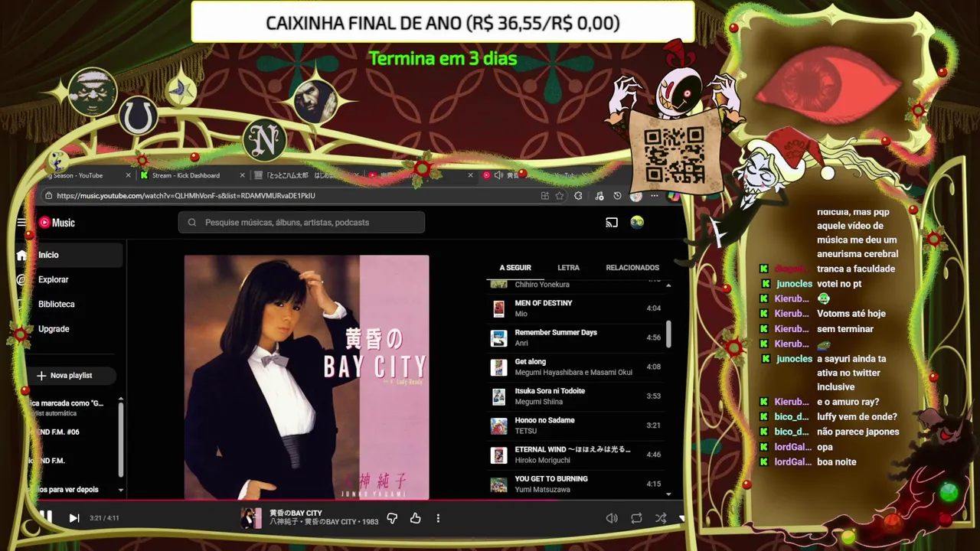Focus the music search field
980x551 pixels.
pos(302,223)
